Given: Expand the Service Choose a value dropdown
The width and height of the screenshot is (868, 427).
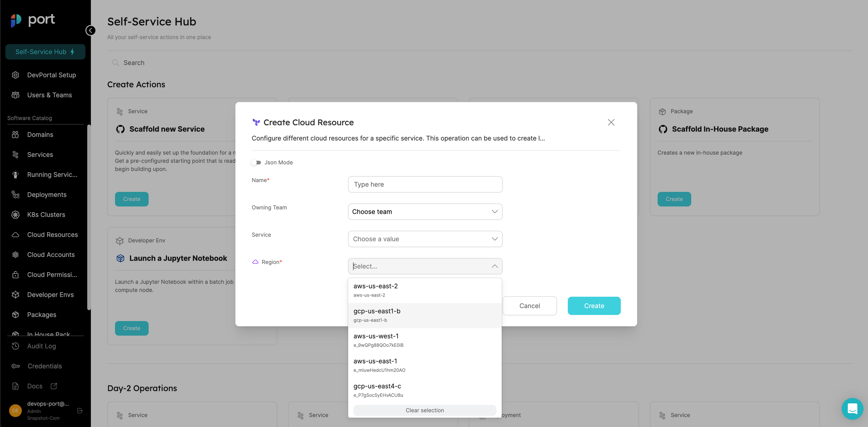Looking at the screenshot, I should 425,239.
